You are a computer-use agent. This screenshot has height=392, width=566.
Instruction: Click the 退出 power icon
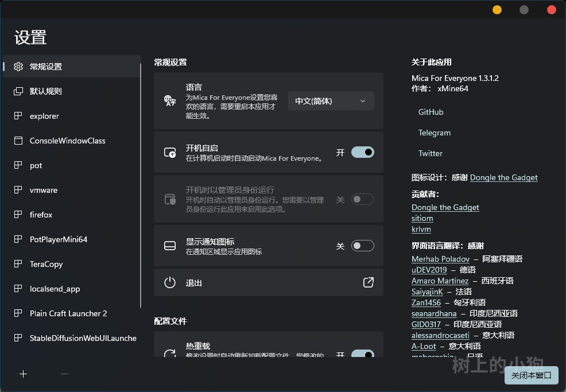point(170,282)
